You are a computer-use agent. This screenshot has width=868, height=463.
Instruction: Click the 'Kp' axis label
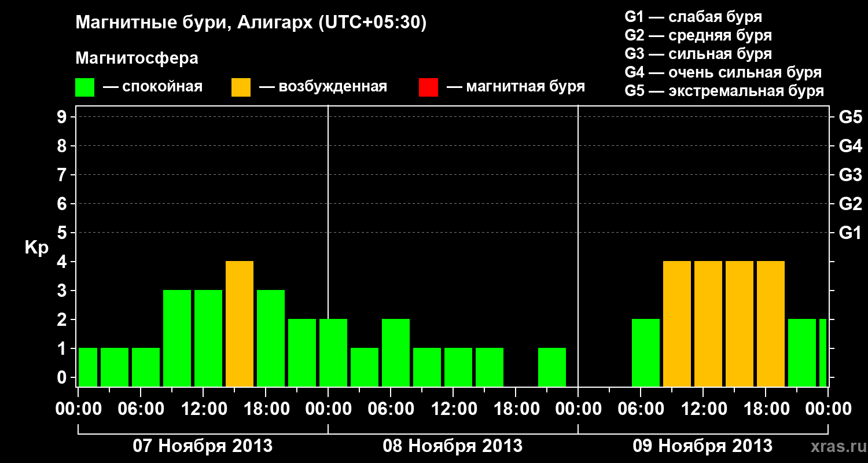point(36,248)
